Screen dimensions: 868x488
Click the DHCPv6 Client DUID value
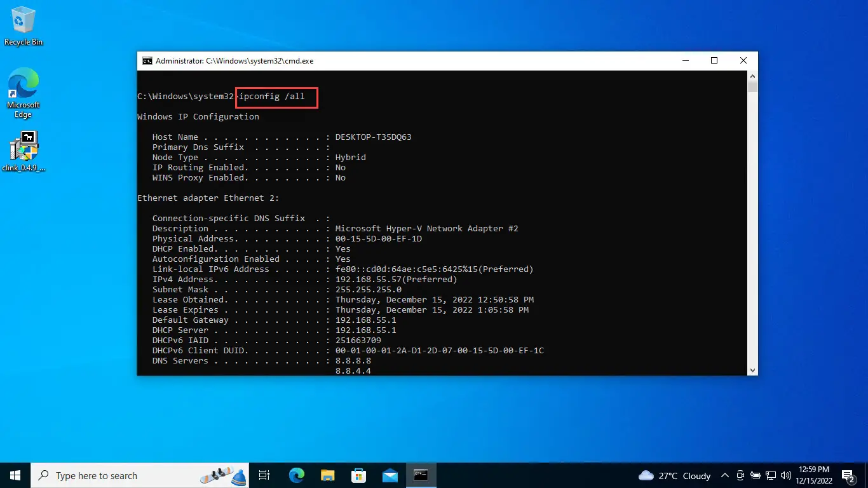pos(440,351)
